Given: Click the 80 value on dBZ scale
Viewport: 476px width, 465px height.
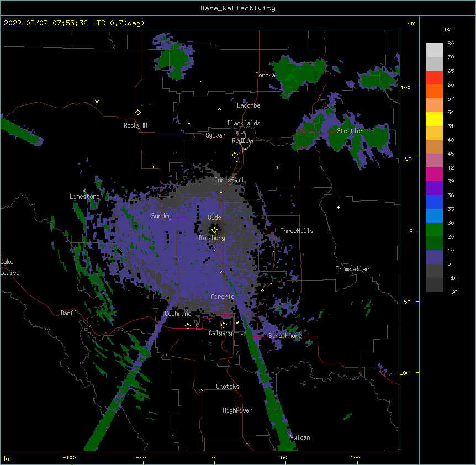Looking at the screenshot, I should [451, 44].
